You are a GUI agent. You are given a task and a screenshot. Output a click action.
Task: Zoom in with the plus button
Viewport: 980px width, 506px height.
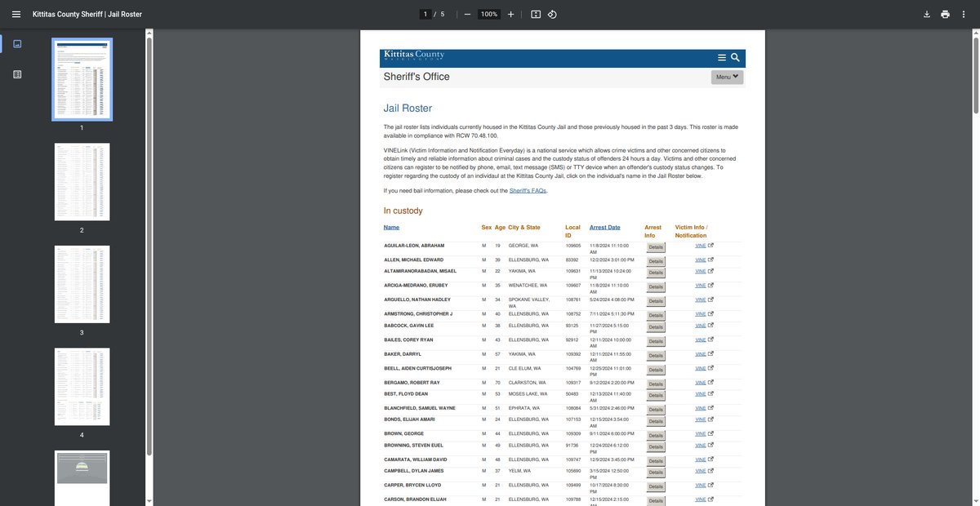[511, 14]
